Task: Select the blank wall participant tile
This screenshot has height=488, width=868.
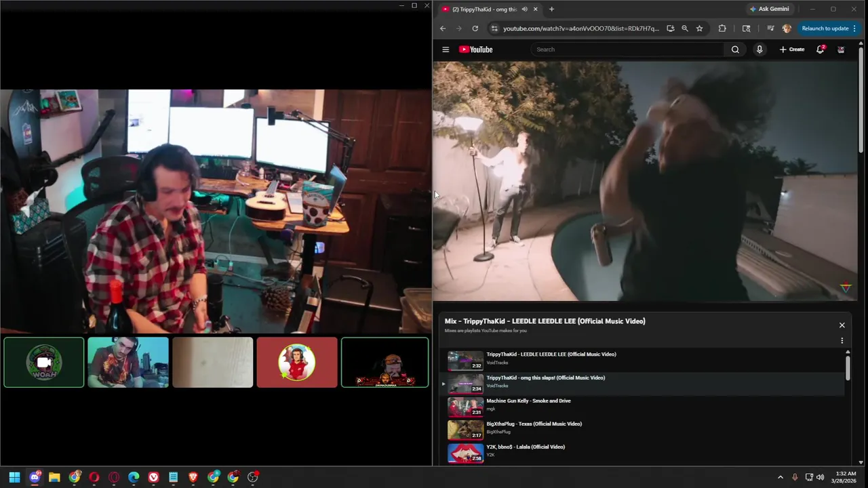Action: 212,363
